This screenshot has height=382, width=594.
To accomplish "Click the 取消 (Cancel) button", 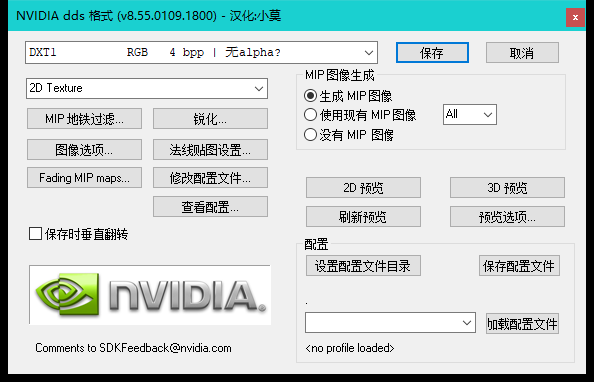I will click(522, 53).
